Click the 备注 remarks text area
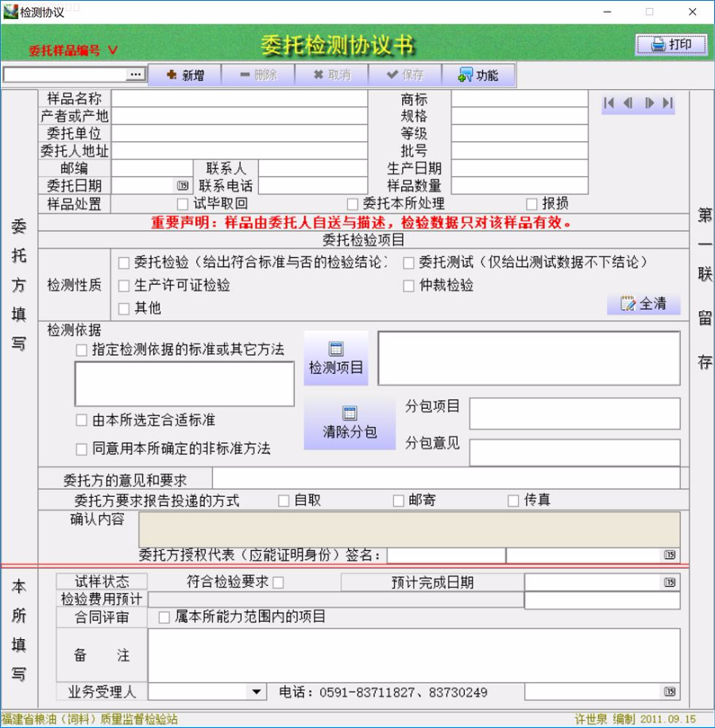The image size is (715, 728). [x=414, y=655]
